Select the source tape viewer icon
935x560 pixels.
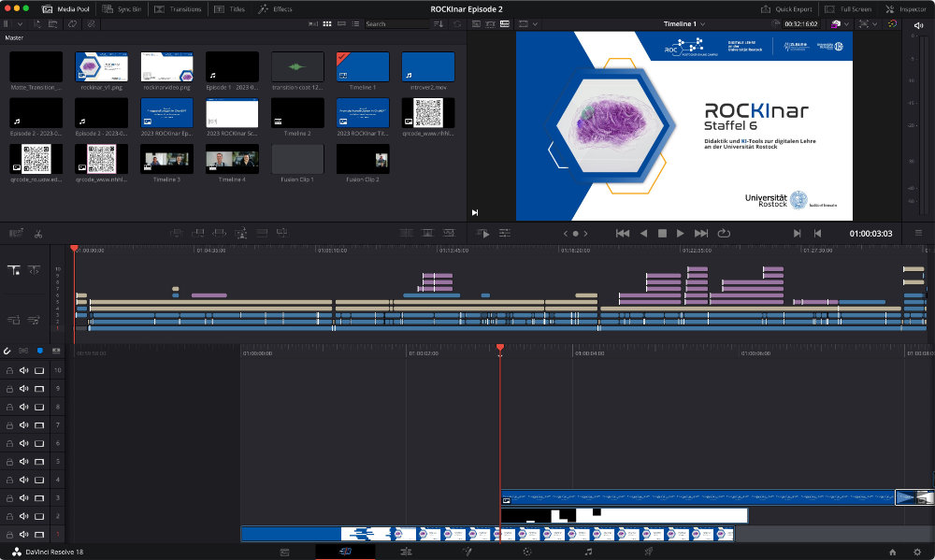(490, 24)
